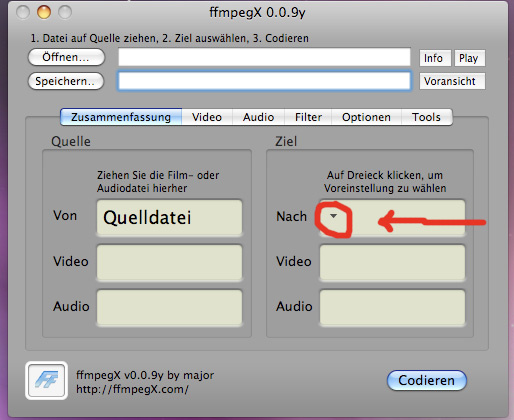Open the Filter tab
The height and width of the screenshot is (420, 514).
[308, 117]
